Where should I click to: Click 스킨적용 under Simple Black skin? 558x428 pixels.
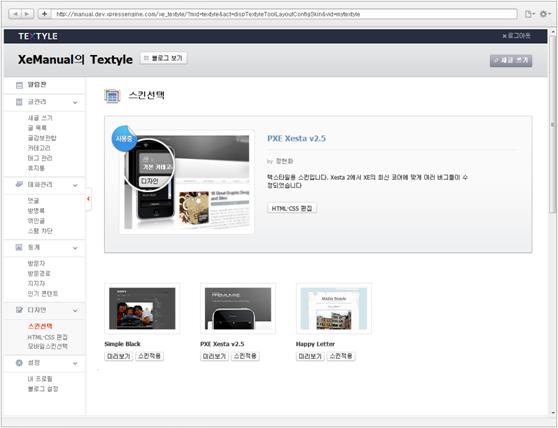pos(149,356)
